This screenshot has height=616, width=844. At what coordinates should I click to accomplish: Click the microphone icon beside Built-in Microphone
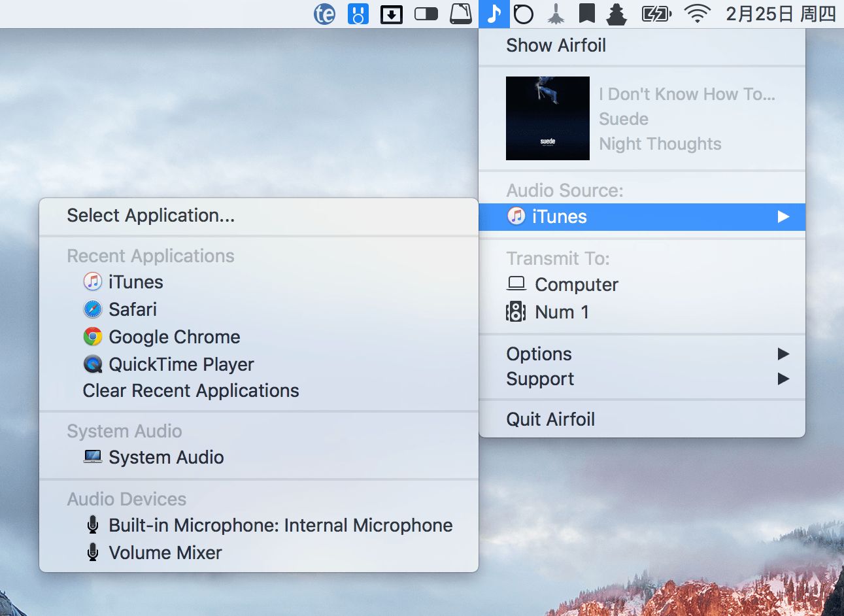tap(93, 524)
